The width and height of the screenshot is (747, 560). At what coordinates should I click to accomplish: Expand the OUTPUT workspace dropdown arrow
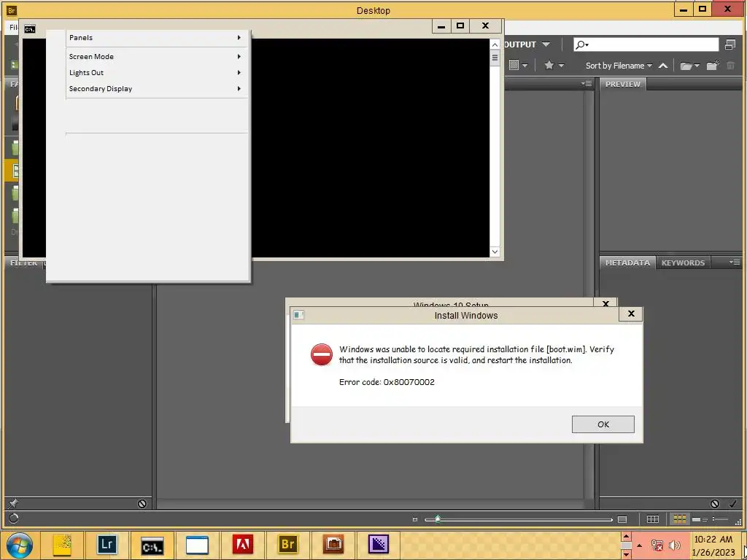coord(546,44)
